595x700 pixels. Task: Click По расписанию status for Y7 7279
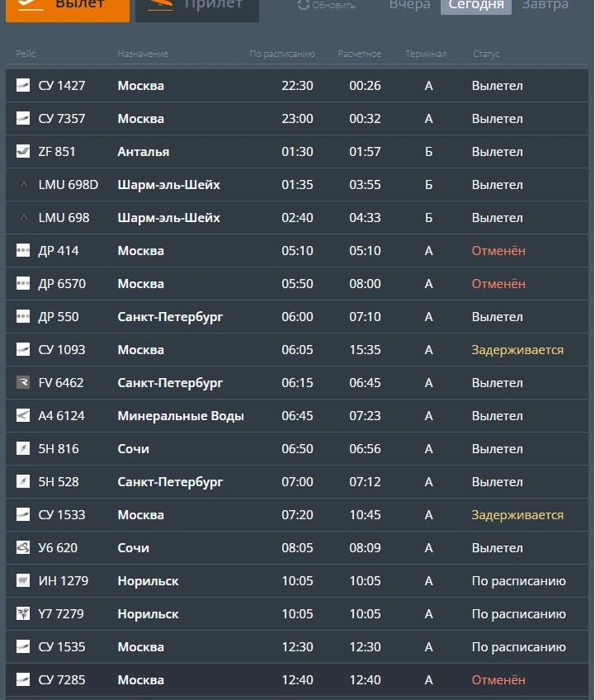coord(519,614)
